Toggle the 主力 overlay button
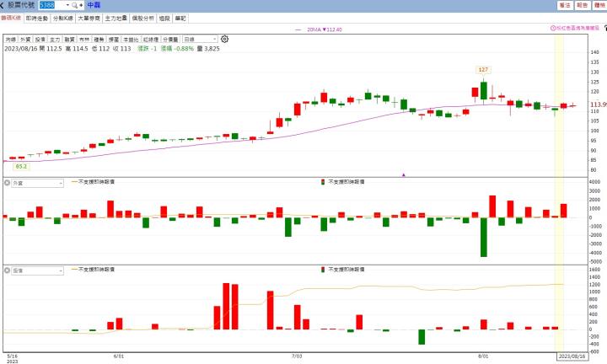 (55, 40)
